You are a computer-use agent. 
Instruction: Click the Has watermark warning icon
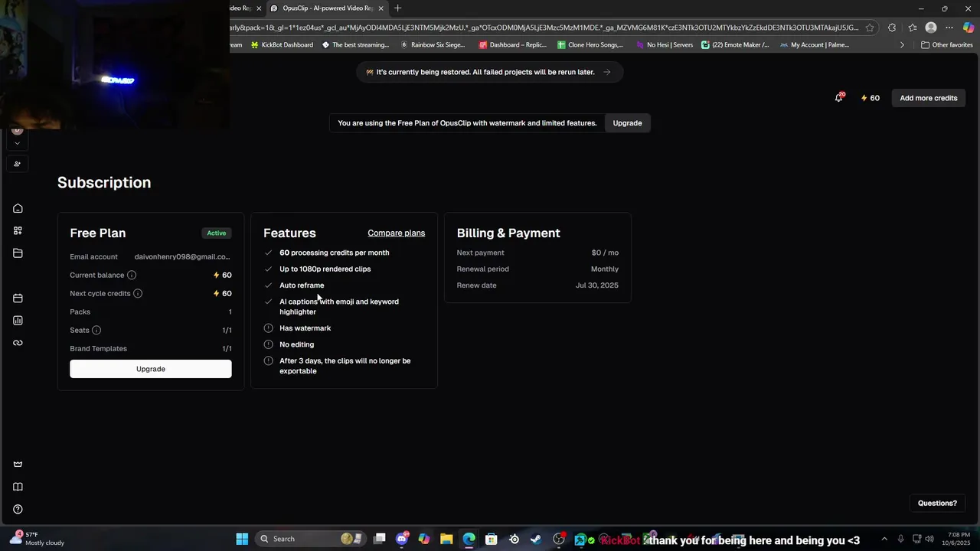(268, 328)
